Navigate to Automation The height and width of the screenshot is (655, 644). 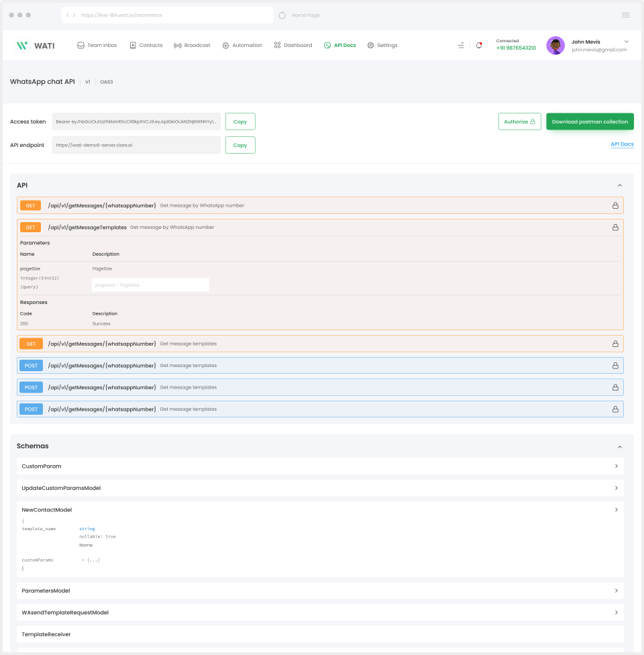[242, 45]
